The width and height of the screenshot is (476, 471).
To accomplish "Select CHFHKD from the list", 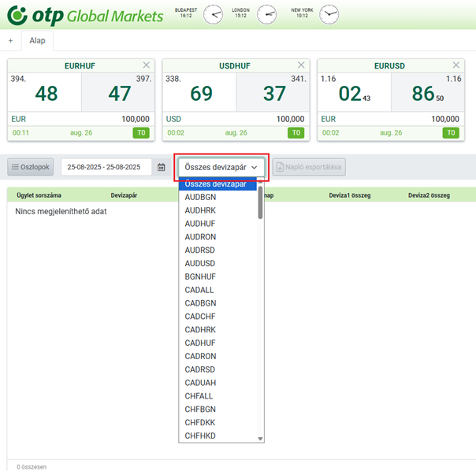I will click(x=218, y=436).
